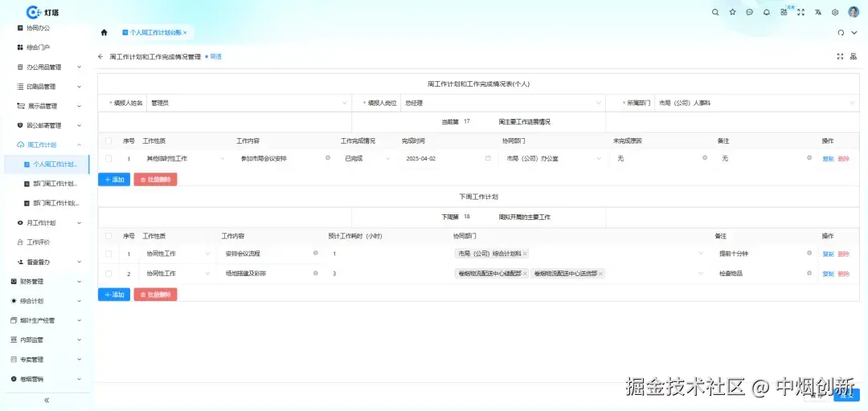This screenshot has width=868, height=411.
Task: Click 复制 in the 其他临时性工作 row
Action: coord(828,159)
